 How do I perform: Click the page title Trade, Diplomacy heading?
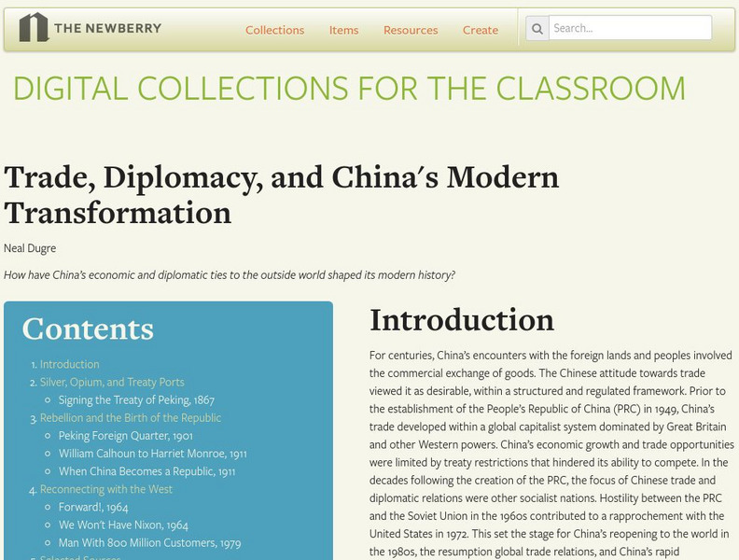click(282, 195)
